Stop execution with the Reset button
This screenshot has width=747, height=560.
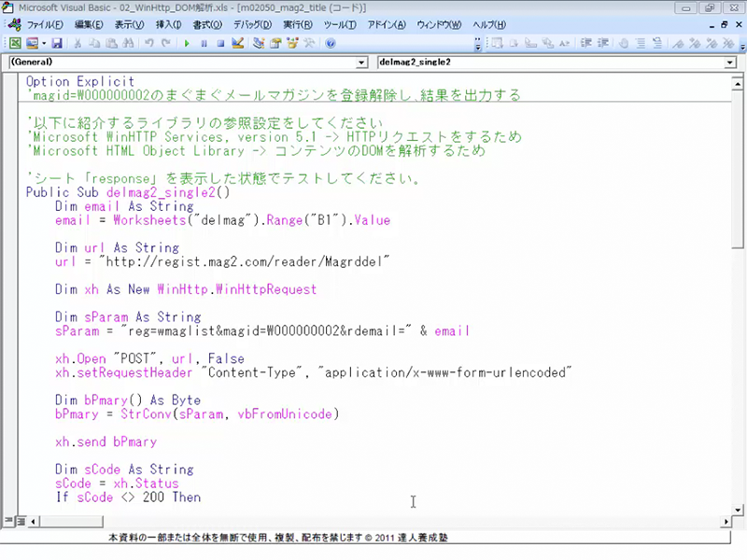[220, 43]
